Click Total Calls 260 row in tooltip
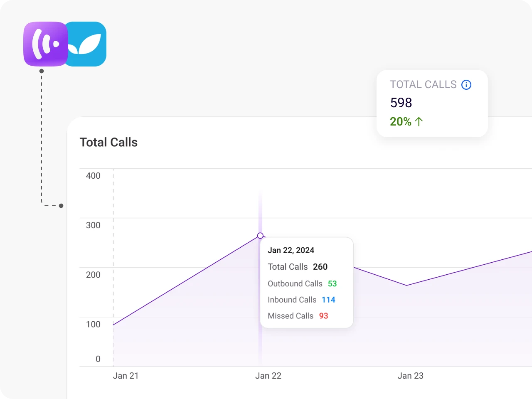Image resolution: width=532 pixels, height=399 pixels. (x=298, y=267)
